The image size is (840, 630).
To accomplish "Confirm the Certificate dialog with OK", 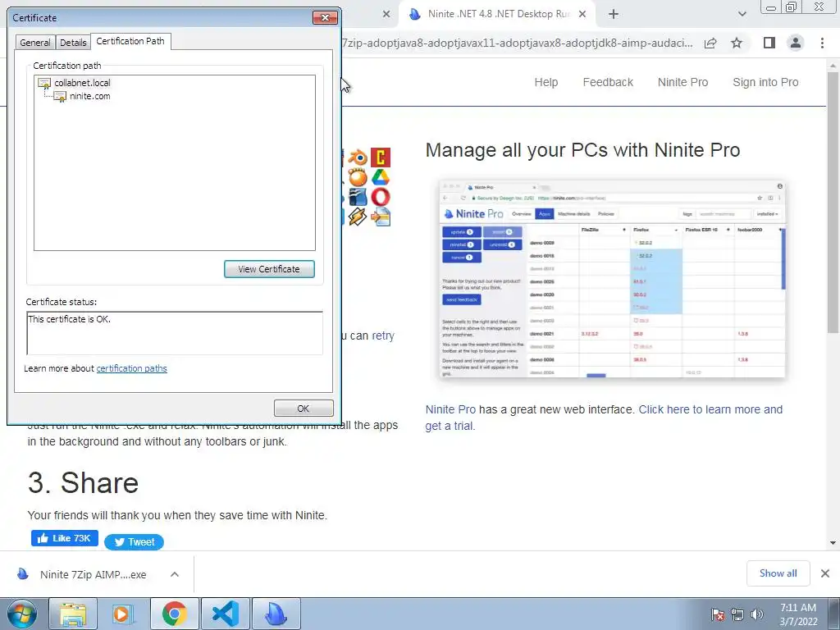I will (x=304, y=409).
